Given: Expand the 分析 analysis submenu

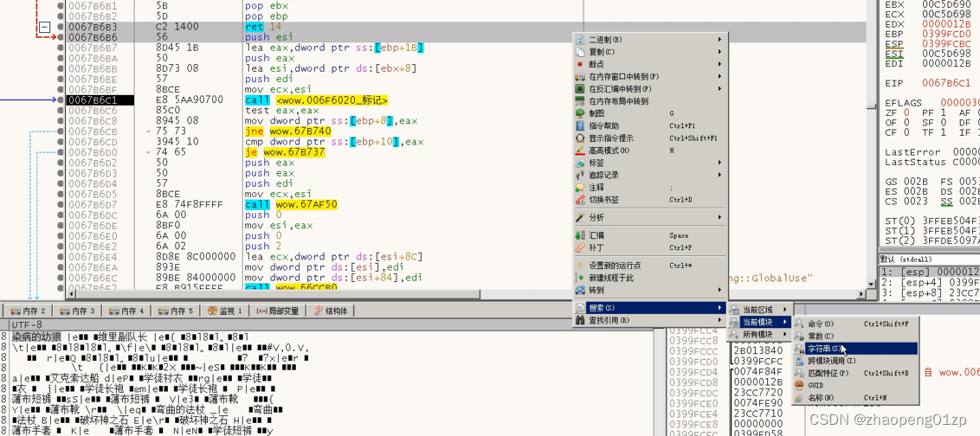Looking at the screenshot, I should click(651, 217).
